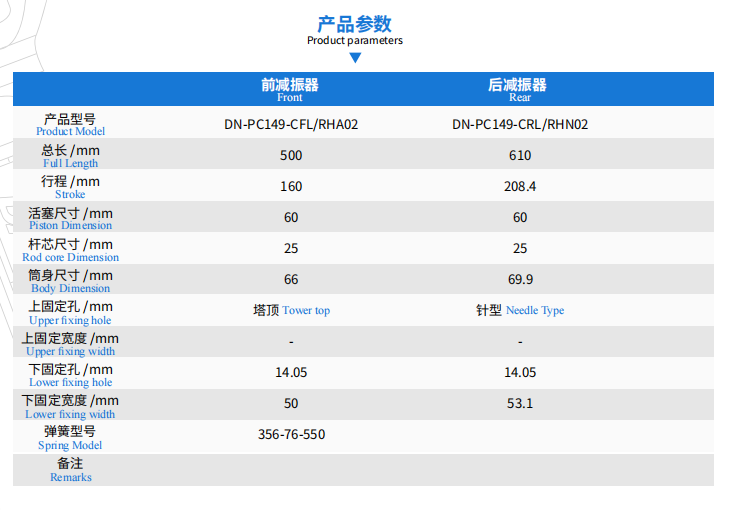Select rear full length value 610
The image size is (735, 515).
[519, 156]
